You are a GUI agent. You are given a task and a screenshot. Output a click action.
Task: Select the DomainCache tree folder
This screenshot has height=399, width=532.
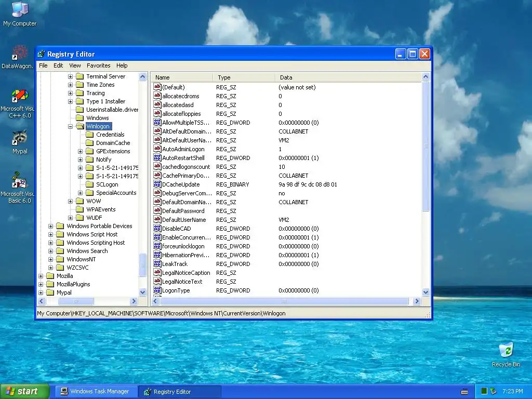(113, 143)
